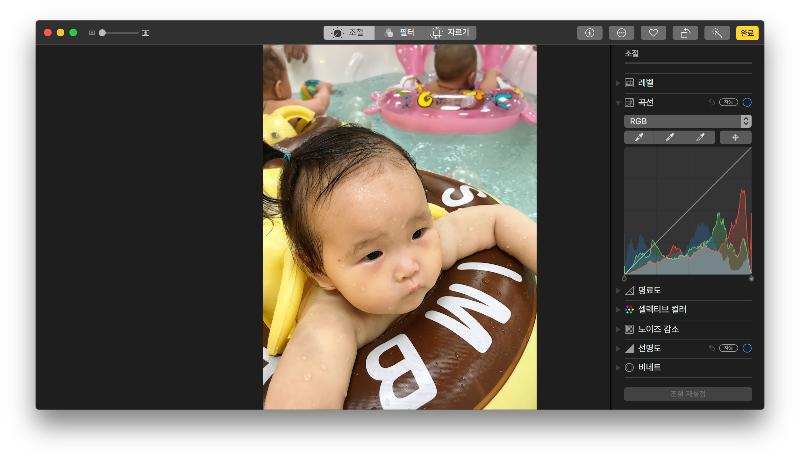This screenshot has width=800, height=460.
Task: Click the 명료도 definition icon
Action: pyautogui.click(x=630, y=290)
